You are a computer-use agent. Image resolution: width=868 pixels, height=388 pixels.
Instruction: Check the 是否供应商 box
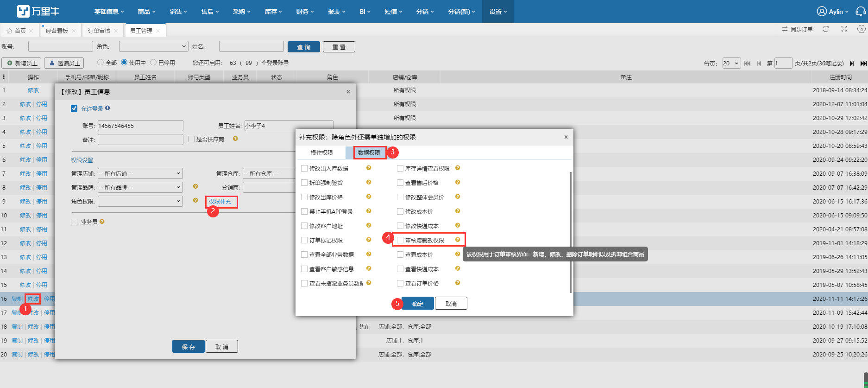point(191,139)
